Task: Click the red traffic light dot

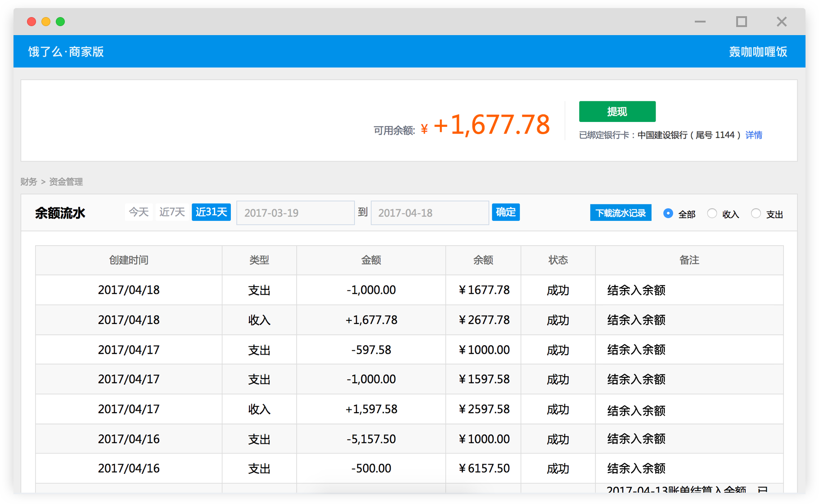Action: tap(31, 21)
